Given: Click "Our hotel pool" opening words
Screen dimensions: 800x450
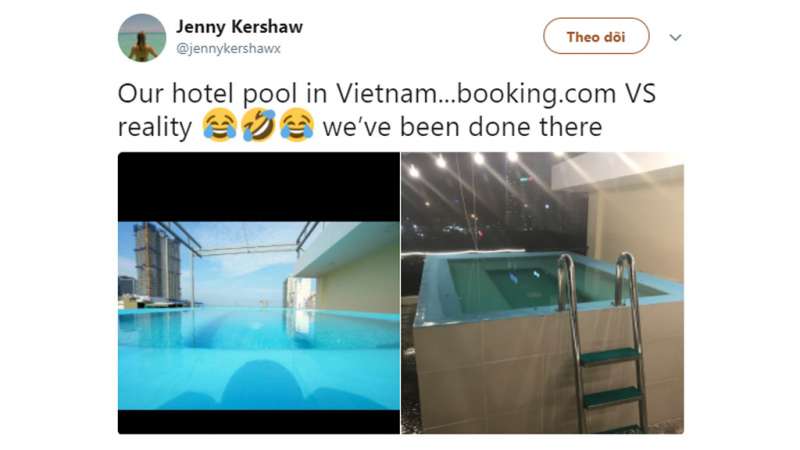Looking at the screenshot, I should (207, 94).
